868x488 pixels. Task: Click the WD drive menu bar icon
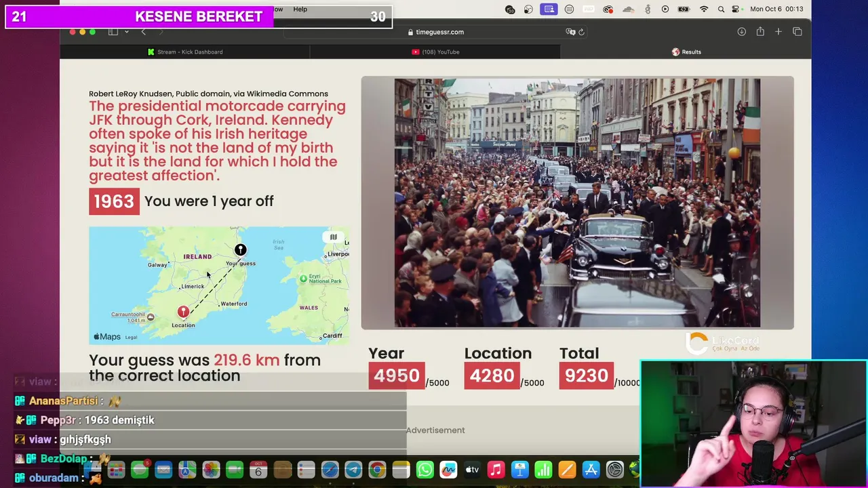coord(589,9)
